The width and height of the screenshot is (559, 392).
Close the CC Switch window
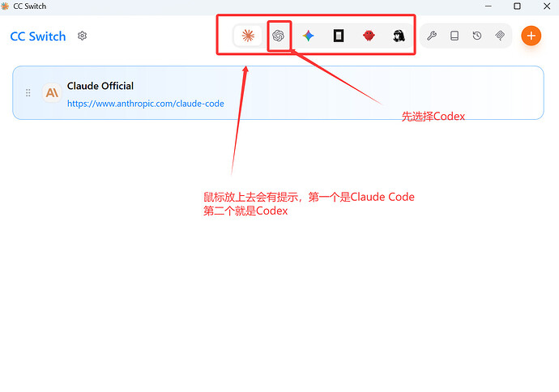[547, 6]
